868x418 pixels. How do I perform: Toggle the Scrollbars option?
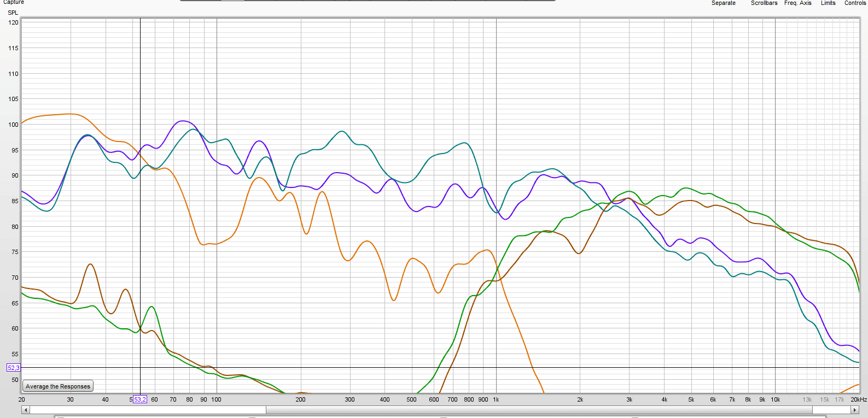[764, 3]
